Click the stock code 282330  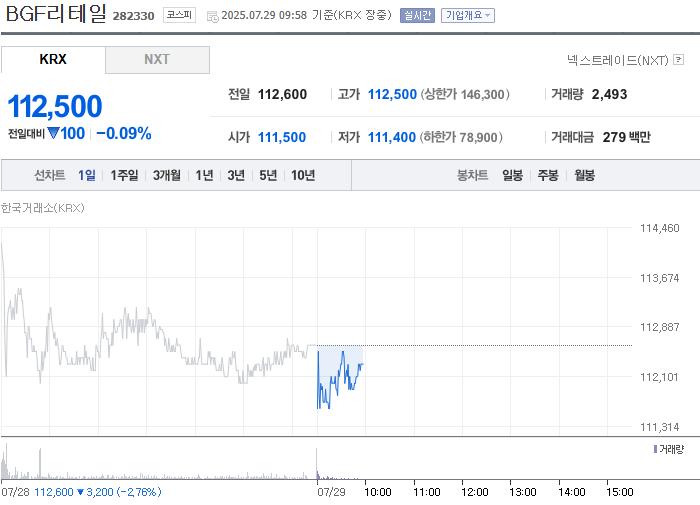(133, 16)
